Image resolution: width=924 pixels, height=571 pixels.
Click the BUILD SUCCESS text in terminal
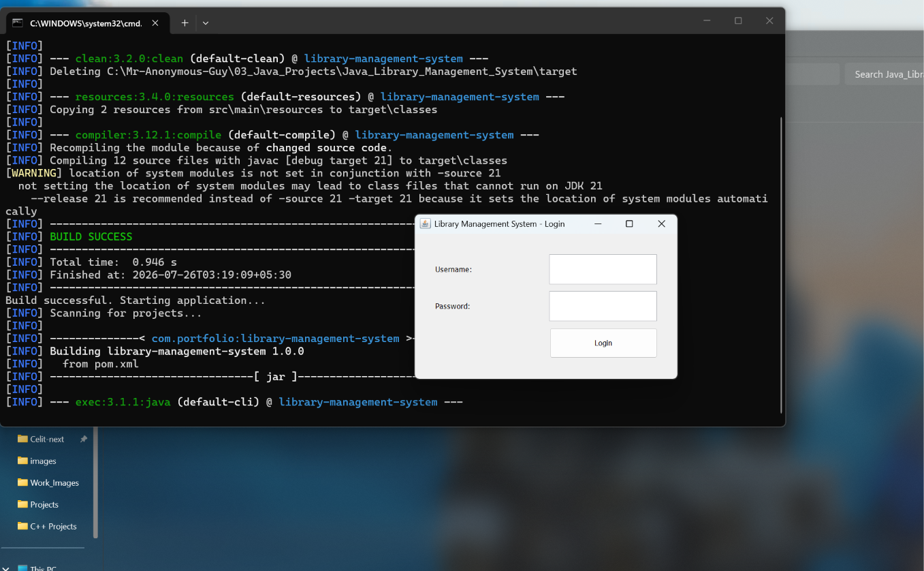[91, 236]
